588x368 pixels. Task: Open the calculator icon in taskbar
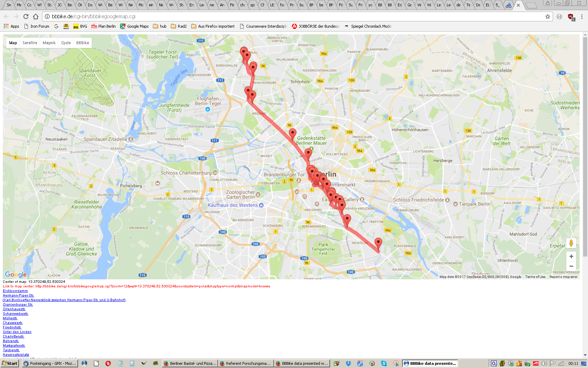click(132, 363)
